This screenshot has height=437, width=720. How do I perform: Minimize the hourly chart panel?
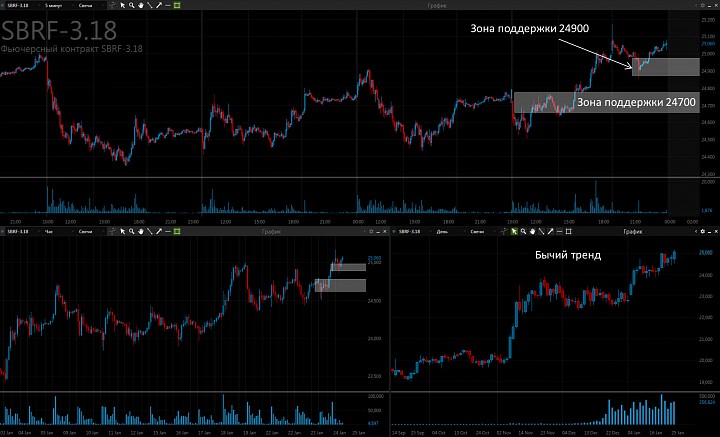378,232
